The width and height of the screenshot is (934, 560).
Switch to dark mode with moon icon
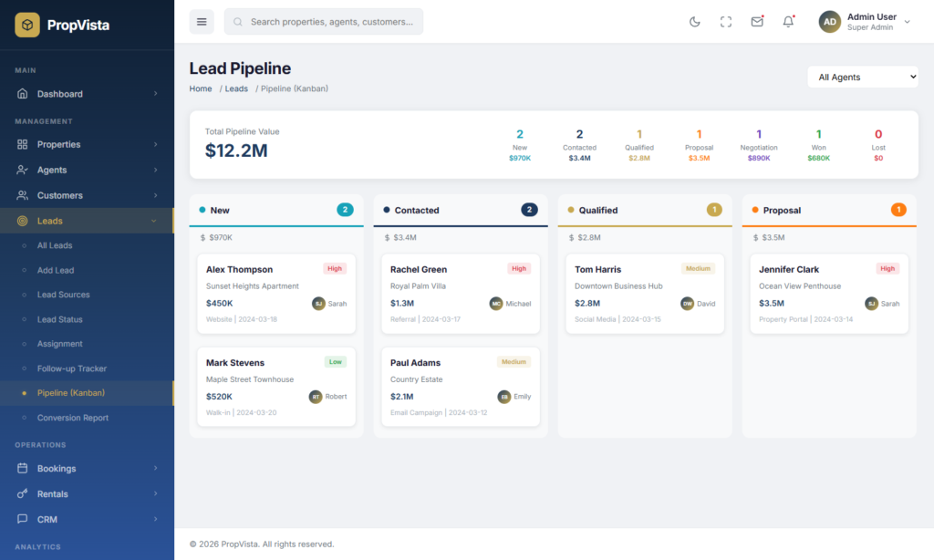(x=694, y=22)
